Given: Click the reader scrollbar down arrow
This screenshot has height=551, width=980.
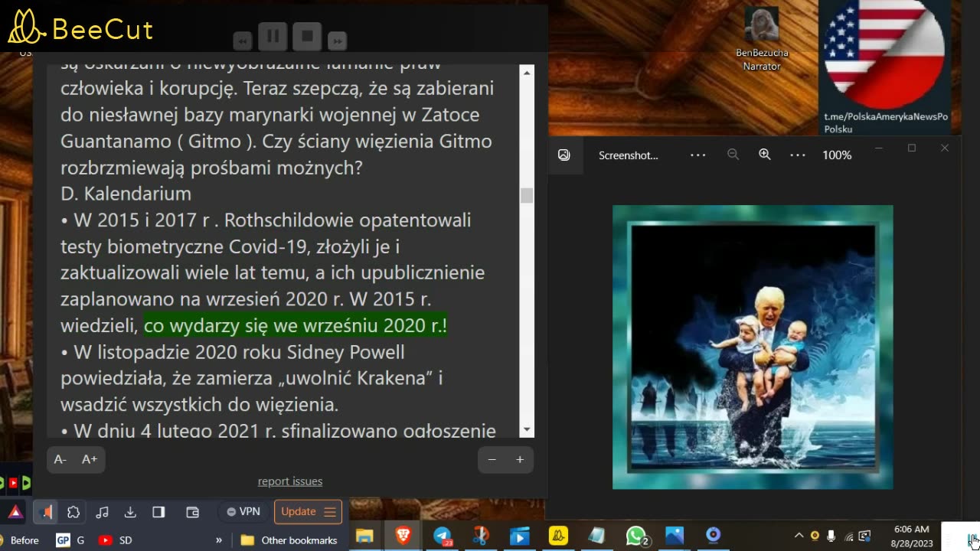Looking at the screenshot, I should pos(527,430).
